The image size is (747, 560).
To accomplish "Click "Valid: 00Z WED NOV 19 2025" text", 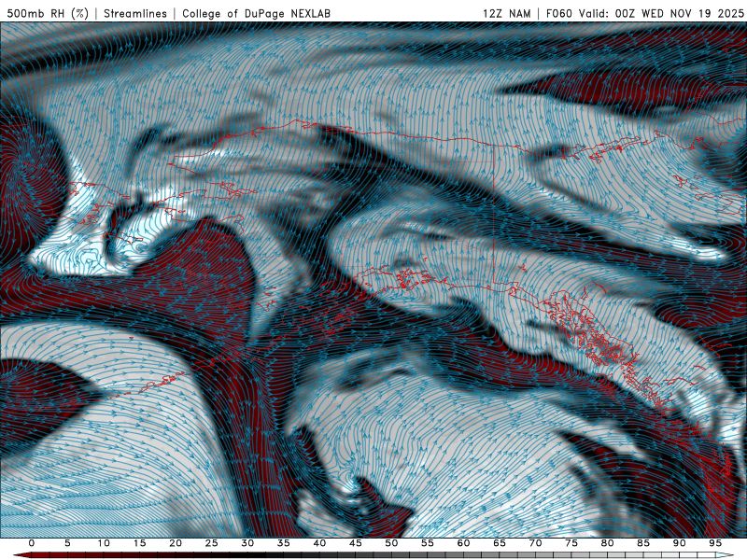I will click(x=661, y=13).
